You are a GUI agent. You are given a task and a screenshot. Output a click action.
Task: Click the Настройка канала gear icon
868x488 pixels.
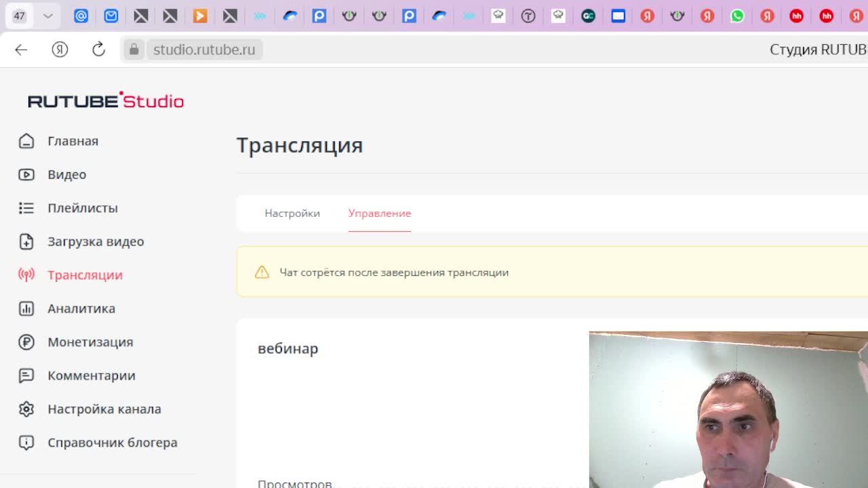(x=26, y=409)
